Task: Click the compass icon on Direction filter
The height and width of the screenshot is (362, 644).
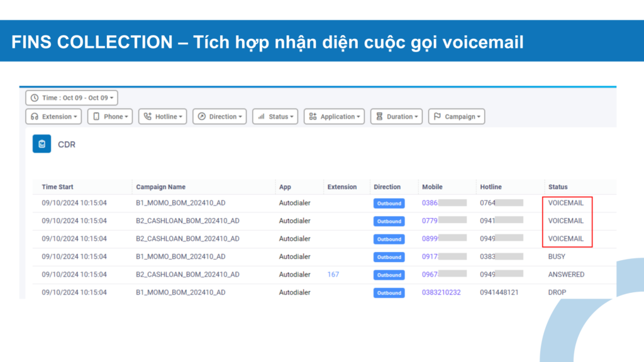Action: (201, 117)
